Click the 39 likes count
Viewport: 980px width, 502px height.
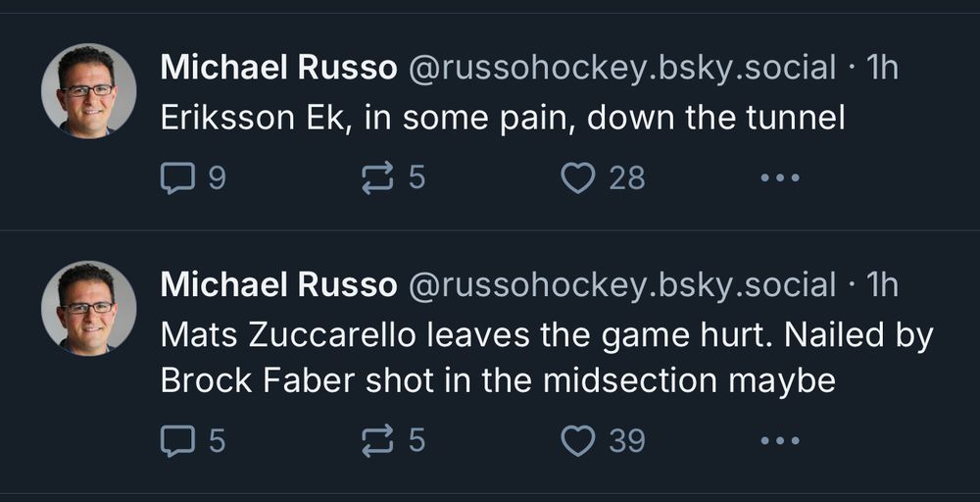(x=627, y=440)
